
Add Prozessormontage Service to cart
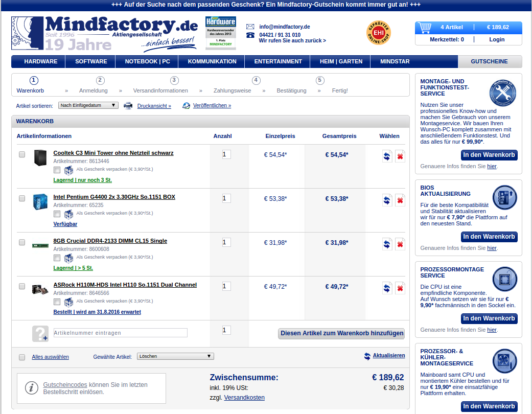489,318
